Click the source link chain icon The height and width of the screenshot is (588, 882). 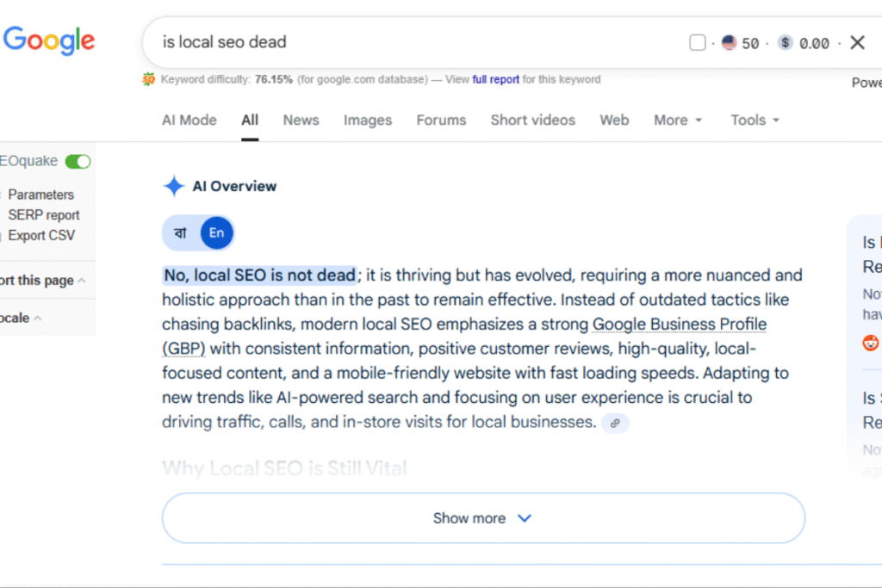pyautogui.click(x=614, y=423)
